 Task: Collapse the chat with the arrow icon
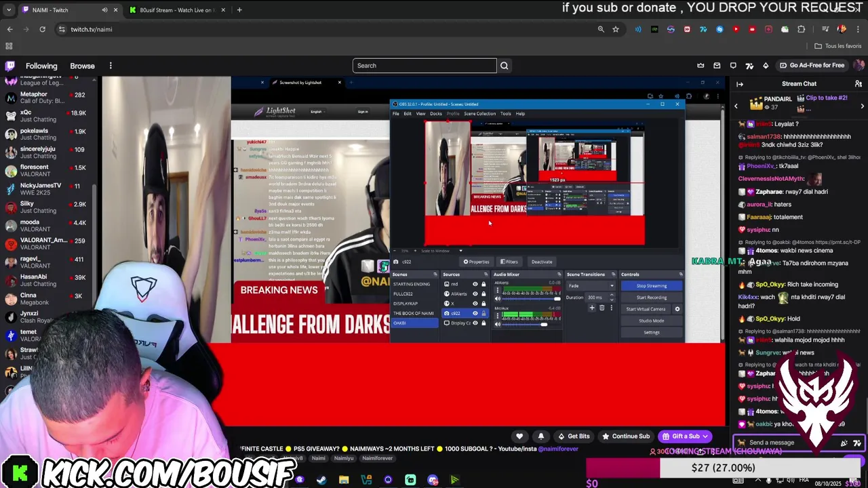coord(740,84)
